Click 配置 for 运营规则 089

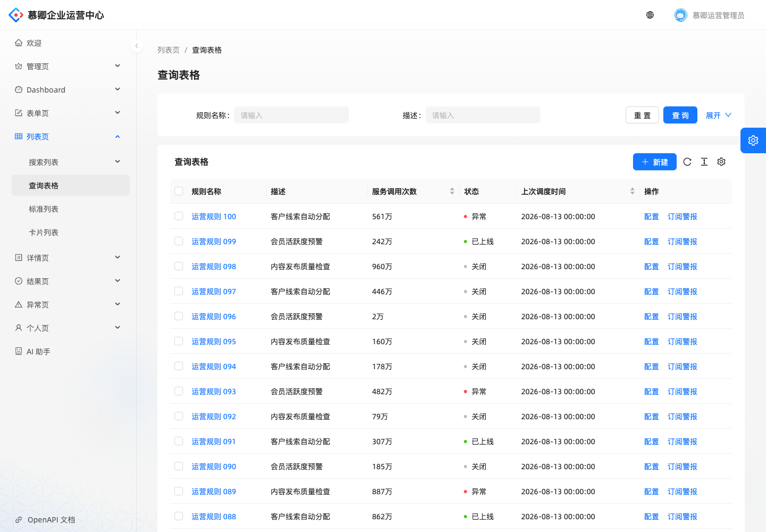652,492
